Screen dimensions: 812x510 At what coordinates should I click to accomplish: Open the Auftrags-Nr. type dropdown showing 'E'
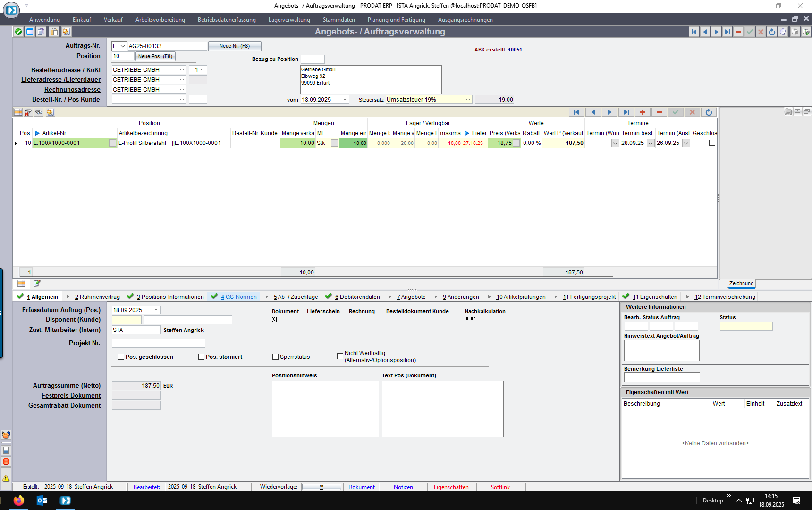(x=123, y=46)
